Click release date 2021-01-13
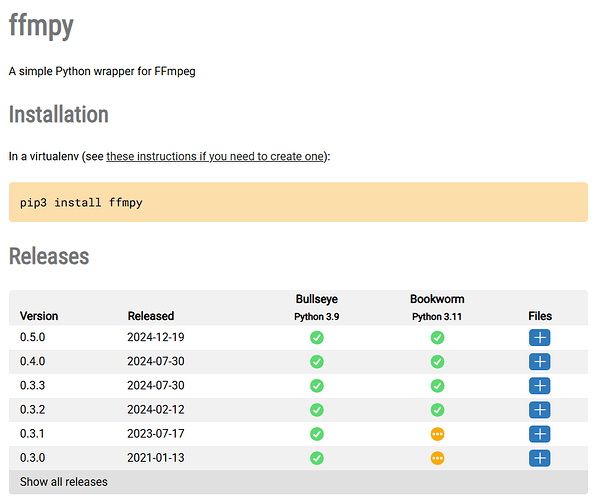The image size is (593, 500). (x=156, y=458)
